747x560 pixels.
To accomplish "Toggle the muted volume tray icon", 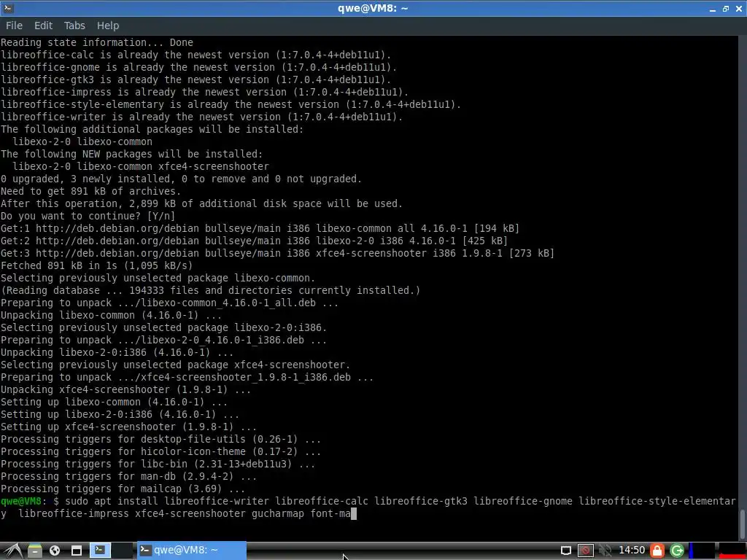I will point(605,551).
